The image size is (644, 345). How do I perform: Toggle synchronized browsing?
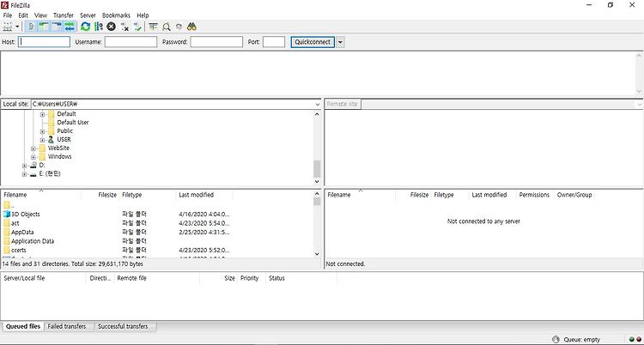(179, 27)
